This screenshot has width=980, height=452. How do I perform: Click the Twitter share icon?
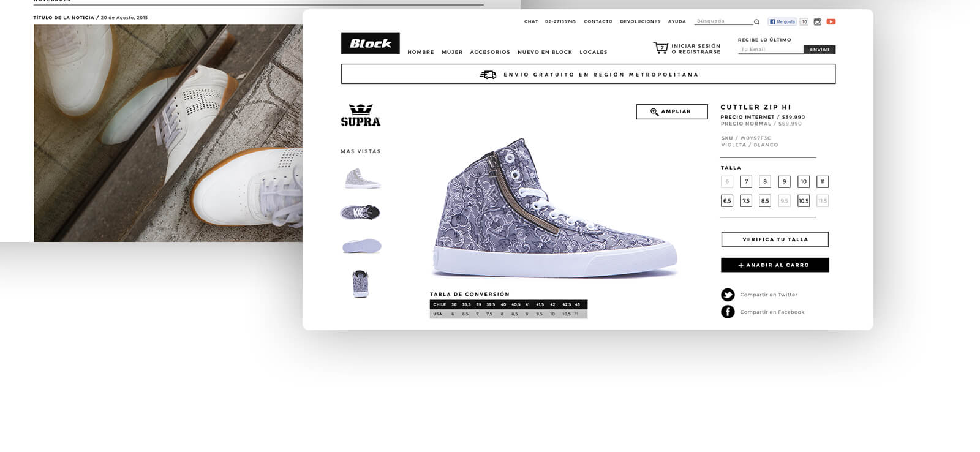[728, 295]
